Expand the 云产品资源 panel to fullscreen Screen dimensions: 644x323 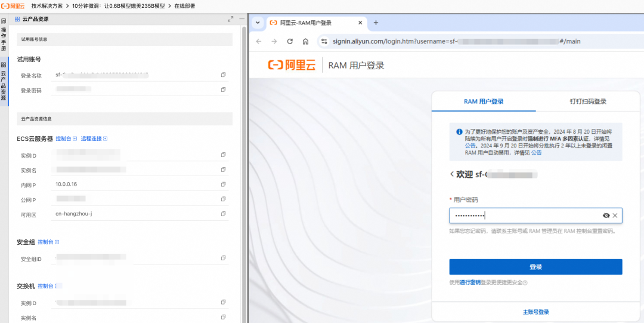230,19
